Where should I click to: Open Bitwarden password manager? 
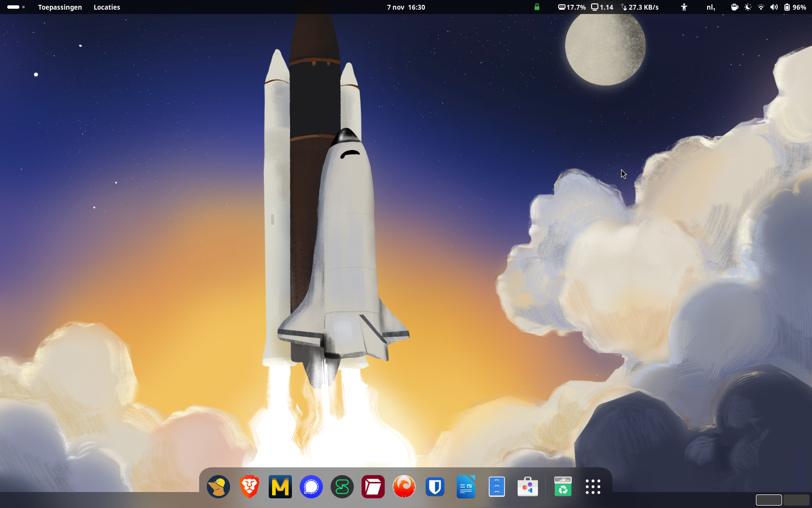click(435, 487)
